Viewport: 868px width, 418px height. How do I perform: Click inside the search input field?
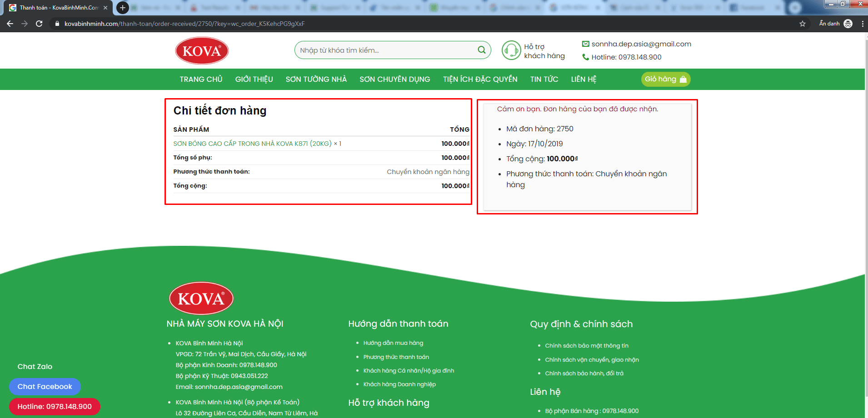(386, 50)
